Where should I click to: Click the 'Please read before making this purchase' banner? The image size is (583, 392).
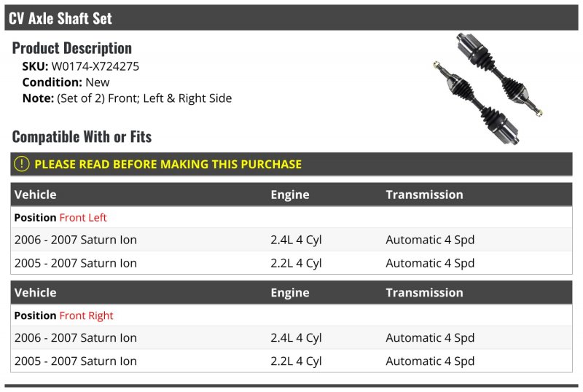tap(168, 164)
